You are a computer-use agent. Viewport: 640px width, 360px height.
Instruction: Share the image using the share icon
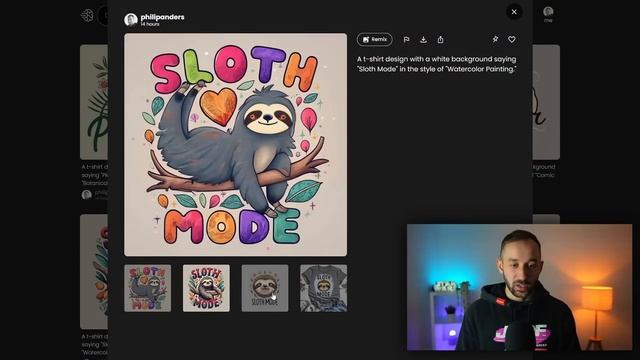click(x=440, y=40)
